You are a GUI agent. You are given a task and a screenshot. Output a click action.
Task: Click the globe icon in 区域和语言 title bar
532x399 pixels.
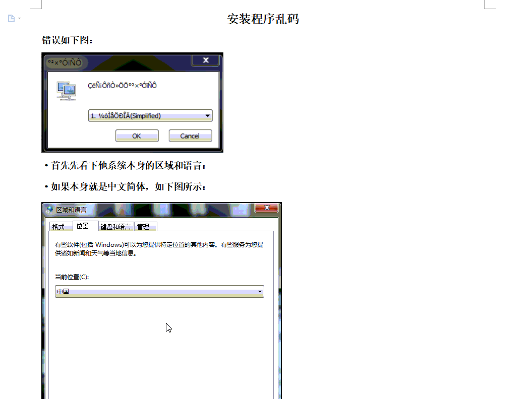(x=49, y=210)
